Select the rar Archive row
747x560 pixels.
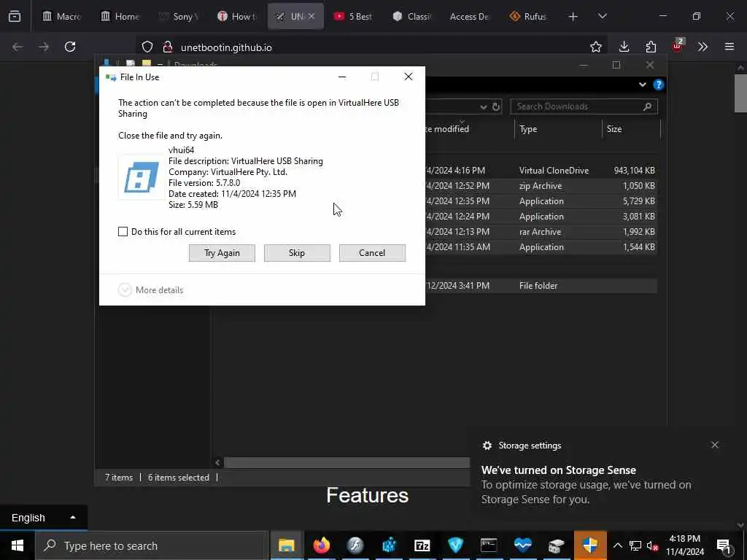(x=541, y=231)
